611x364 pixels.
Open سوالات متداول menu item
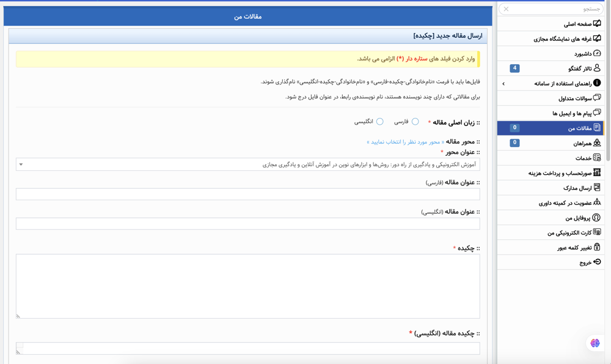pos(551,98)
